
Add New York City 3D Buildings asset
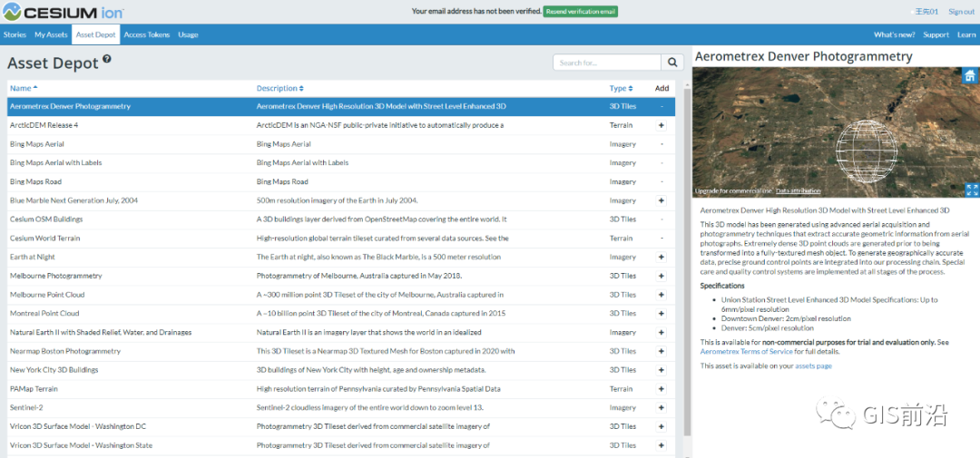(x=661, y=370)
